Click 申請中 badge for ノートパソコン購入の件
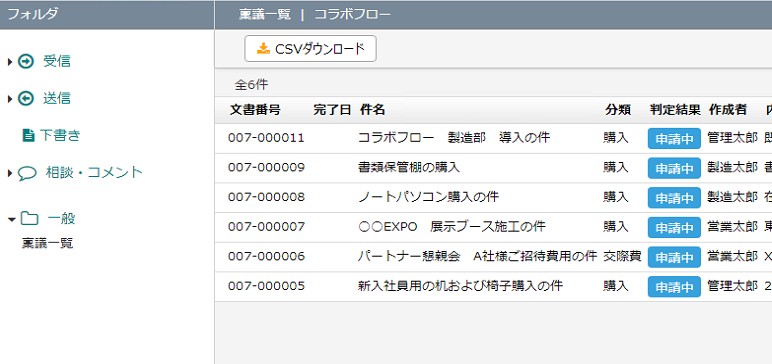This screenshot has width=772, height=364. pos(674,199)
